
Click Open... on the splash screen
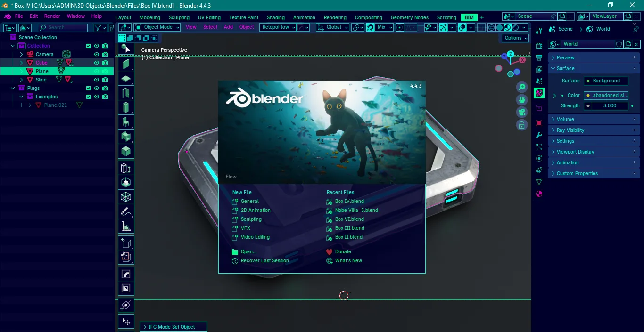click(248, 252)
